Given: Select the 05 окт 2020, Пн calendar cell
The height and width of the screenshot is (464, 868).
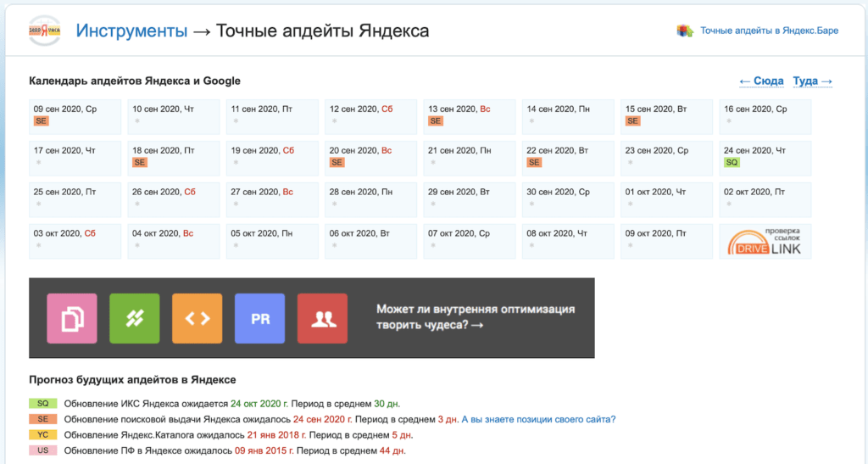Looking at the screenshot, I should (x=272, y=242).
